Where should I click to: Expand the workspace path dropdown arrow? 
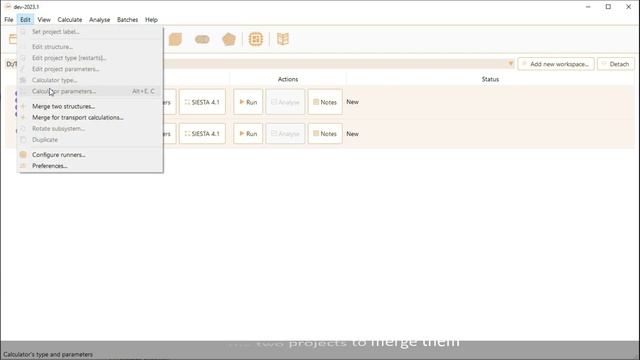point(510,64)
